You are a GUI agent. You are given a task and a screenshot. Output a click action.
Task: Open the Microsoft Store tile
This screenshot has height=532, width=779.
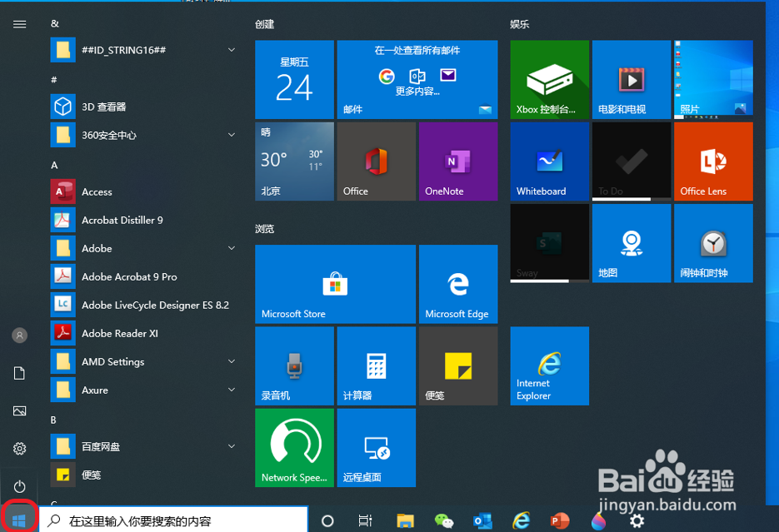[336, 284]
